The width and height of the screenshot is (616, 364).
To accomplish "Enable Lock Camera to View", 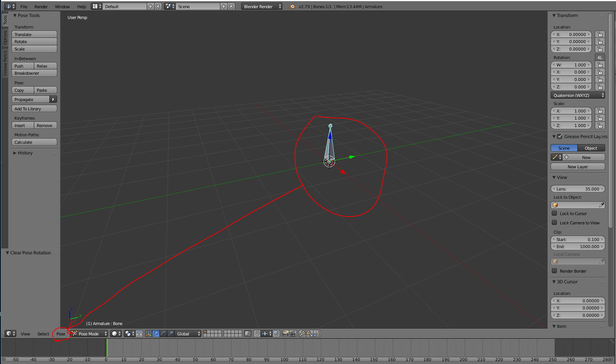I will (555, 222).
